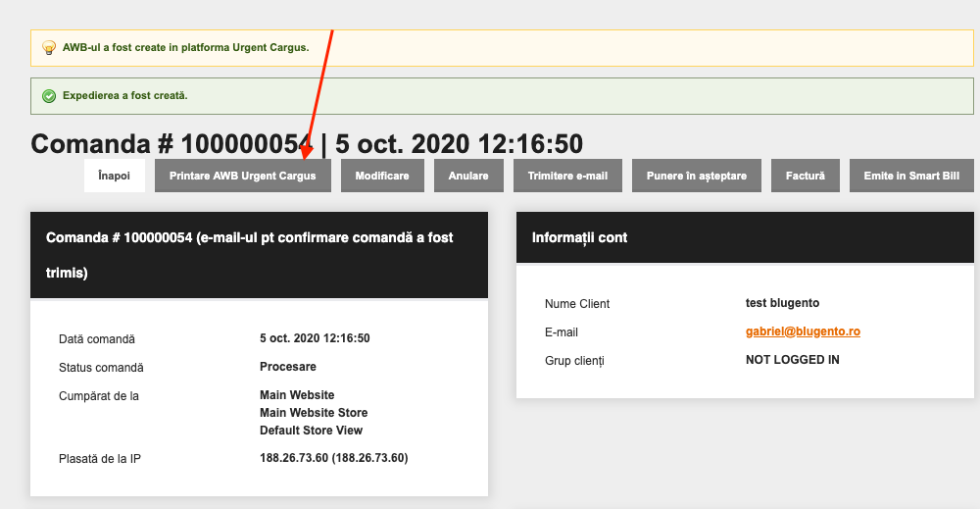Select the order date value 5 oct. 2020 12:16:50
980x509 pixels.
[315, 338]
